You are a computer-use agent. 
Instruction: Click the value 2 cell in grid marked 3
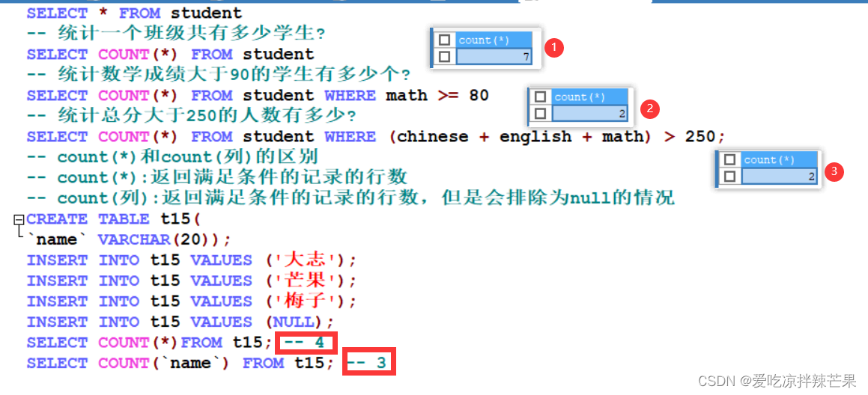780,177
